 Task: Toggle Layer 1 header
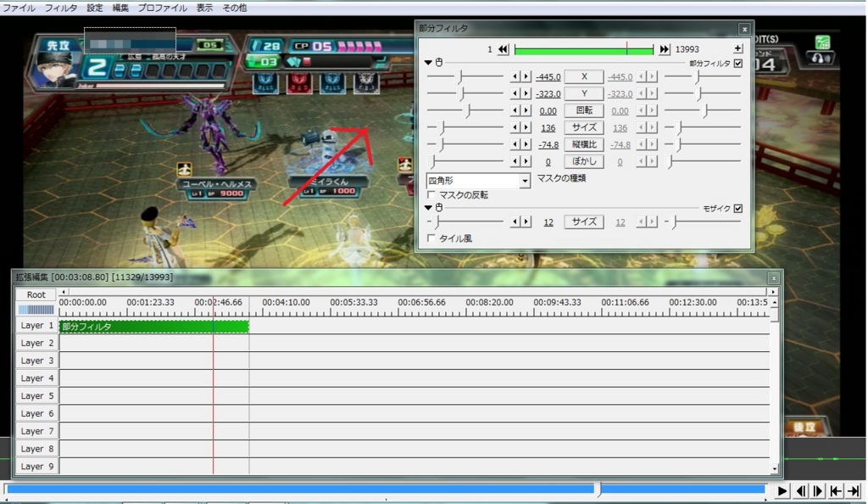click(x=37, y=326)
